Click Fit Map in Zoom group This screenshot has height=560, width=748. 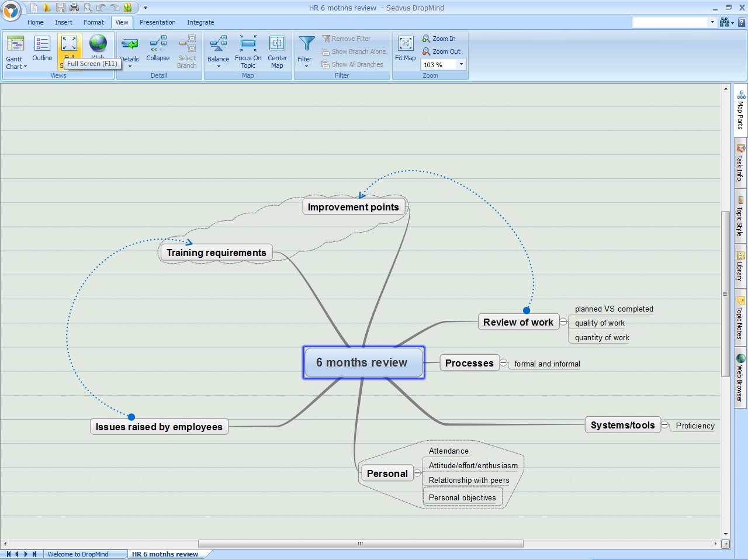click(x=406, y=49)
